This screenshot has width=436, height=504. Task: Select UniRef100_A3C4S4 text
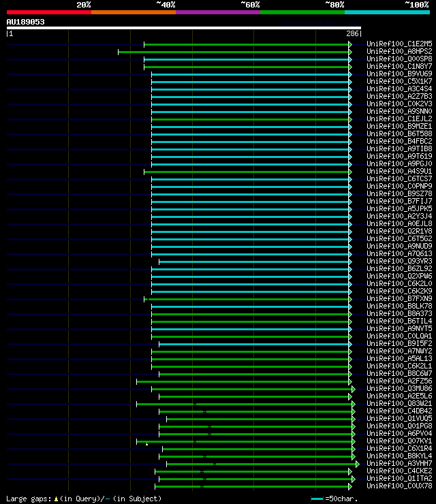pyautogui.click(x=399, y=89)
